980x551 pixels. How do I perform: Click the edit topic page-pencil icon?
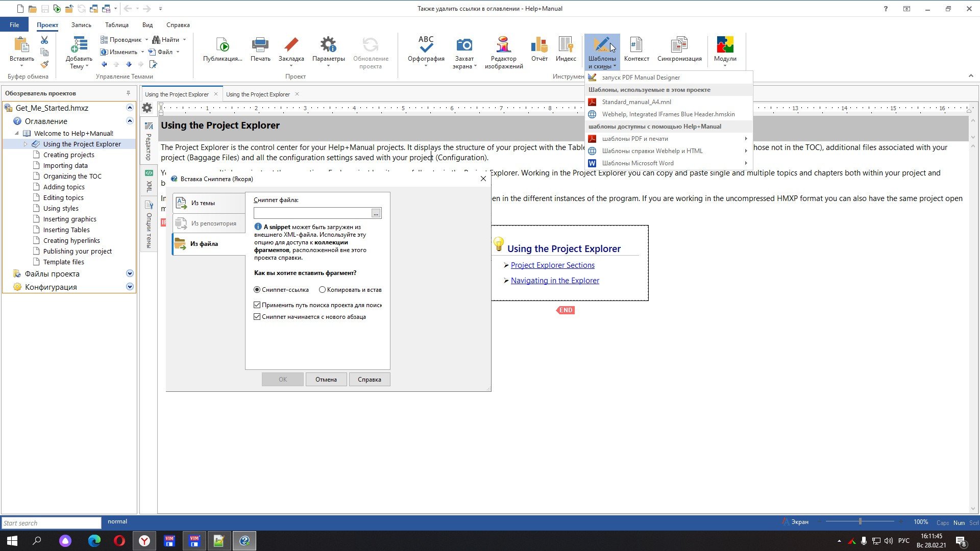tap(153, 64)
